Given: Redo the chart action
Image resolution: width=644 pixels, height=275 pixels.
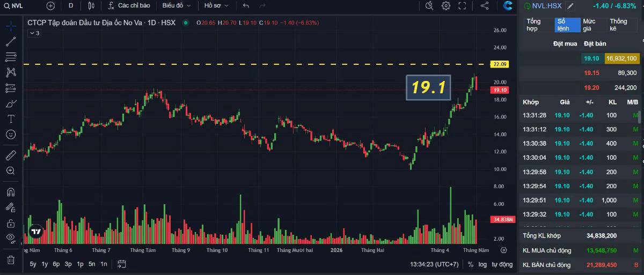Looking at the screenshot, I should pyautogui.click(x=262, y=6).
